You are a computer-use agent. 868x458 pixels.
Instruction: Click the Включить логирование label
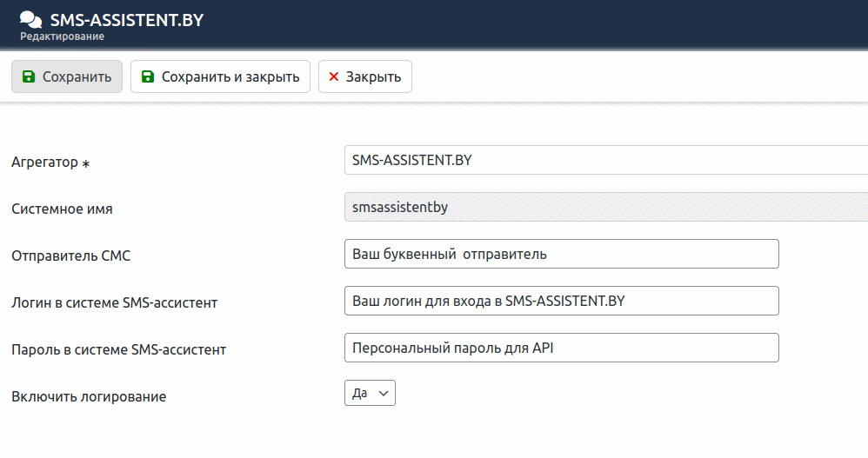tap(89, 396)
